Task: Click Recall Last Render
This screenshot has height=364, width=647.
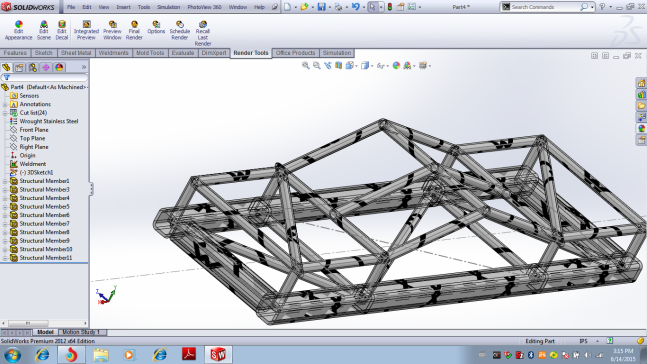Action: [x=203, y=33]
